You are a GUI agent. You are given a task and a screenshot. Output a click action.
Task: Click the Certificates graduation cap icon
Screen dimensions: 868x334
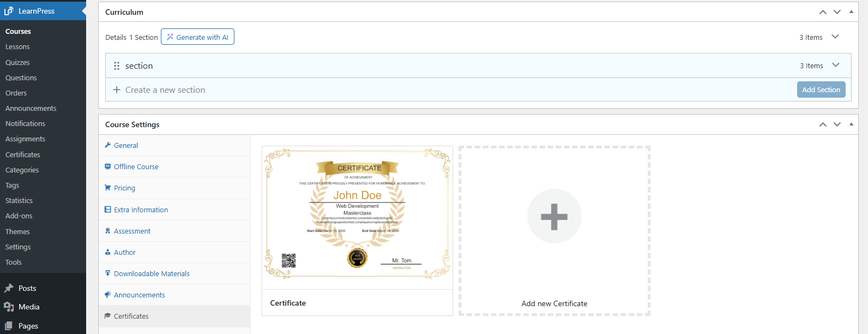pyautogui.click(x=108, y=316)
